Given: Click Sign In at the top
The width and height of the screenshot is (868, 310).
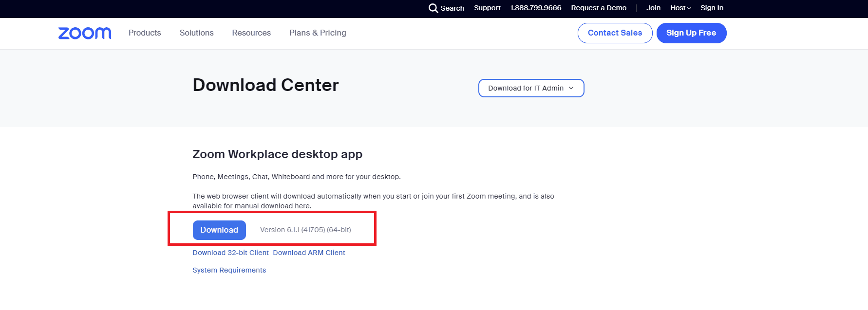Looking at the screenshot, I should [x=712, y=8].
